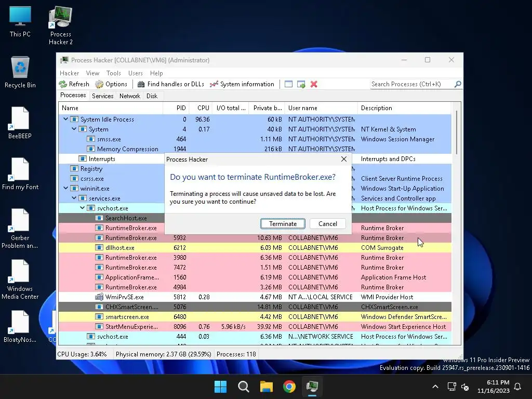Viewport: 532px width, 399px height.
Task: Click the WmiPrvSE.exe process icon
Action: pyautogui.click(x=99, y=297)
